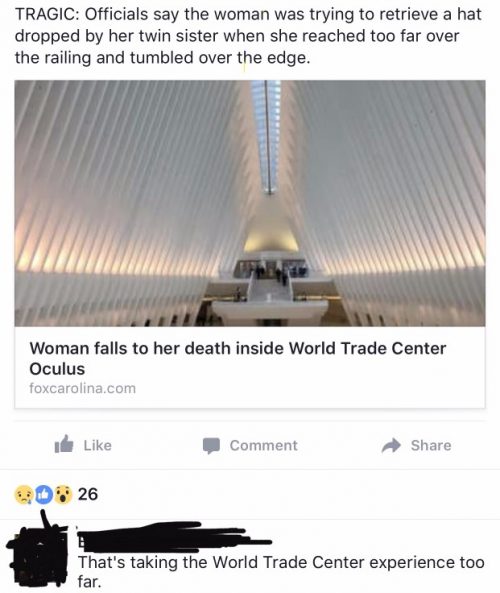500x593 pixels.
Task: Click the link preview card white area
Action: pyautogui.click(x=250, y=367)
